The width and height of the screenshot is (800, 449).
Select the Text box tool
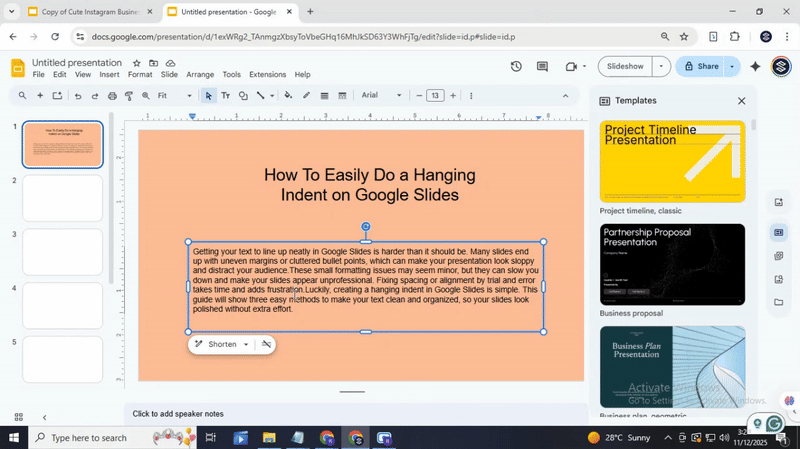click(x=225, y=96)
